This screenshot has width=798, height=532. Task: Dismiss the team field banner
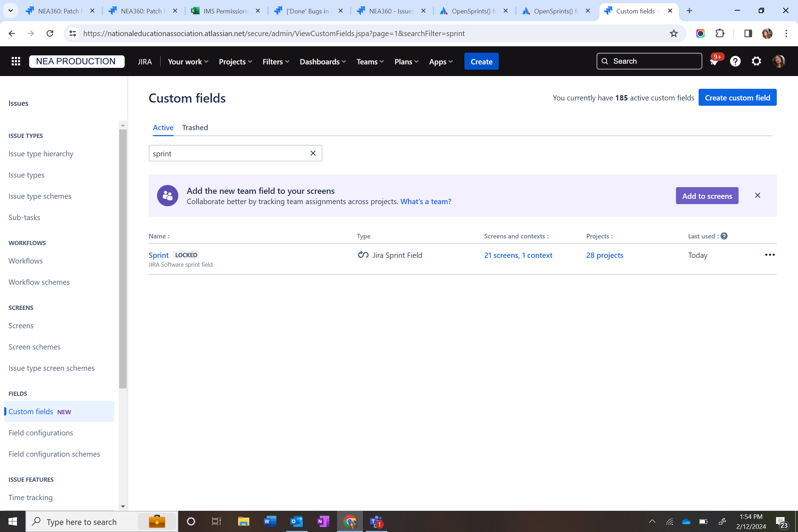(x=757, y=196)
